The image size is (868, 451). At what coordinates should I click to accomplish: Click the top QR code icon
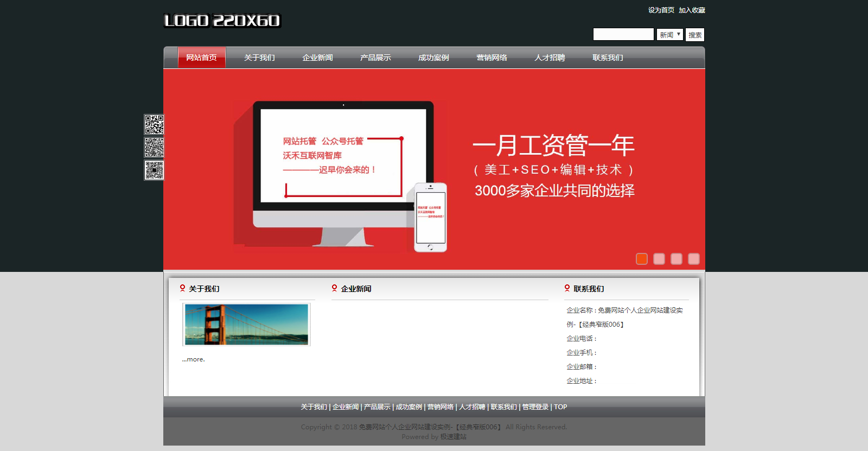tap(154, 124)
